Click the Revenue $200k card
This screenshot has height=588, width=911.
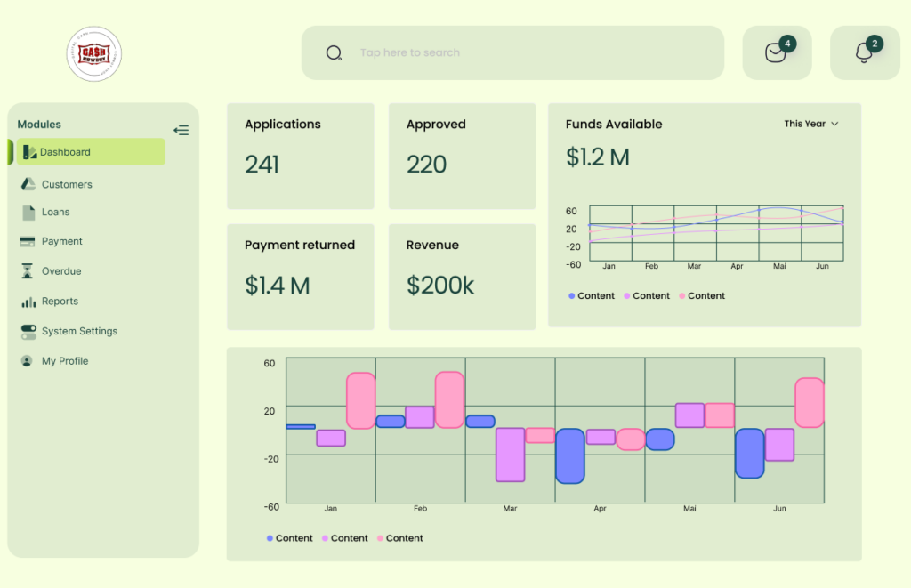[462, 278]
